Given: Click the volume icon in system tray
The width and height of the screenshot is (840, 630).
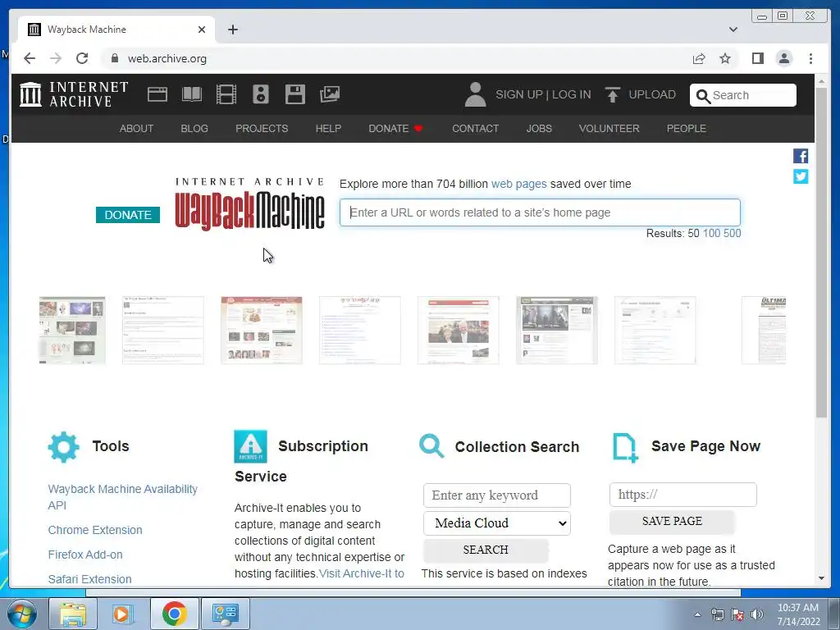Looking at the screenshot, I should (x=757, y=614).
